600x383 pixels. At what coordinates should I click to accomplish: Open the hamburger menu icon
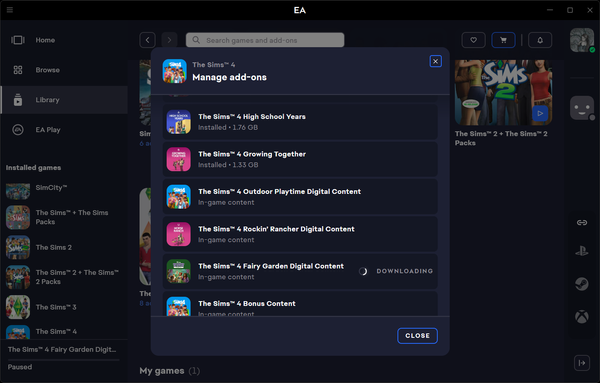click(x=10, y=10)
